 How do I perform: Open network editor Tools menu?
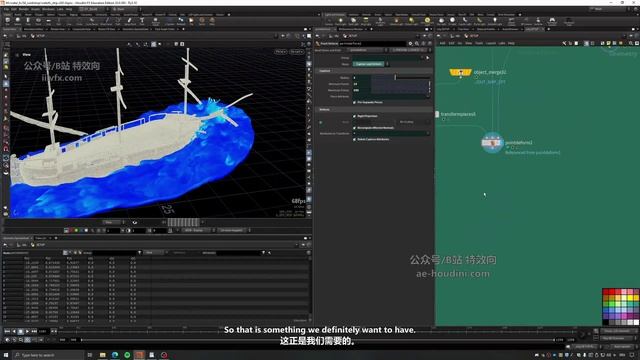479,43
